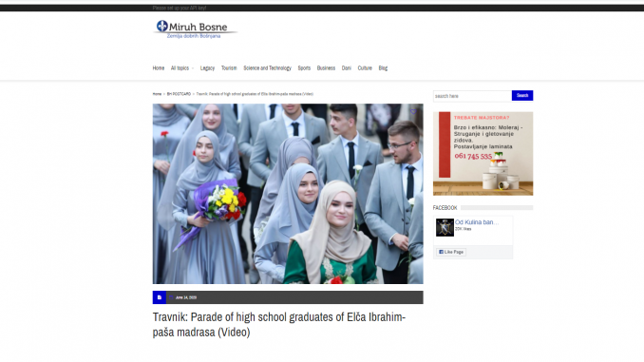Click the blue Search button
The width and height of the screenshot is (644, 362).
(522, 95)
